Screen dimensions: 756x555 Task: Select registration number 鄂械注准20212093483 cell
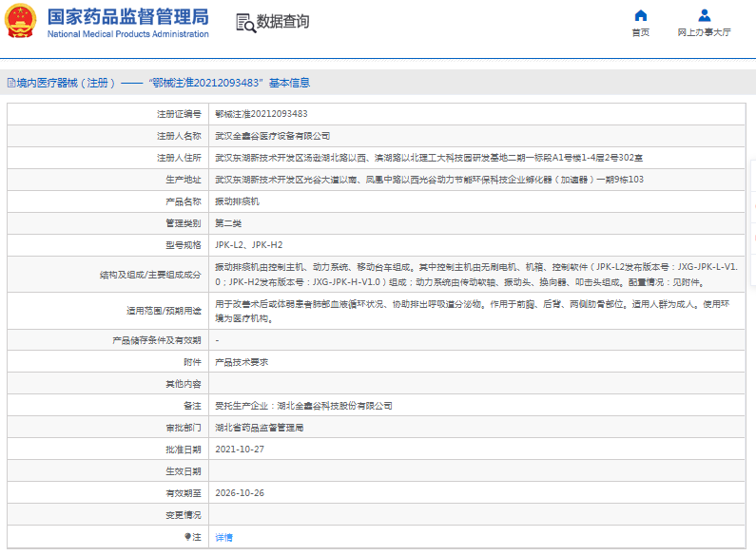261,113
